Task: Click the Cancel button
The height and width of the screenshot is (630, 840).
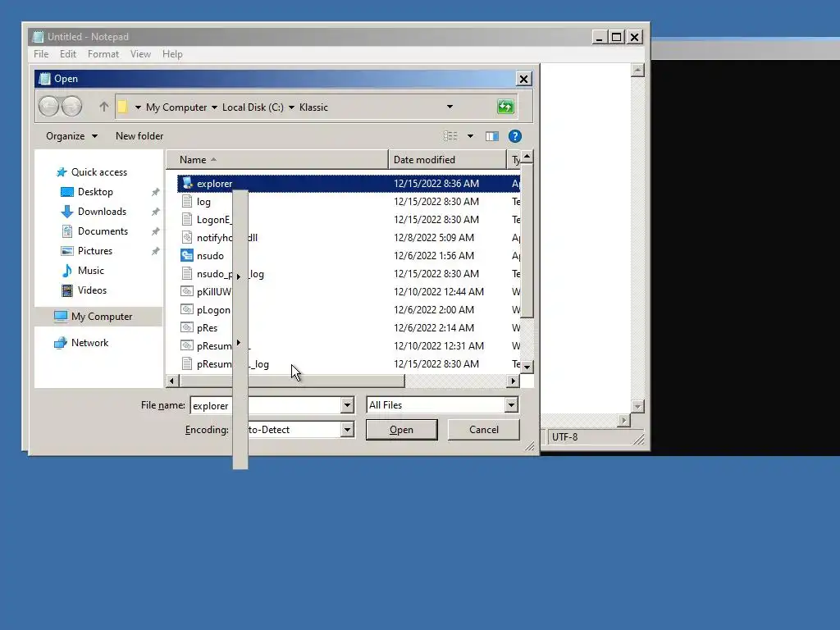Action: pos(483,430)
